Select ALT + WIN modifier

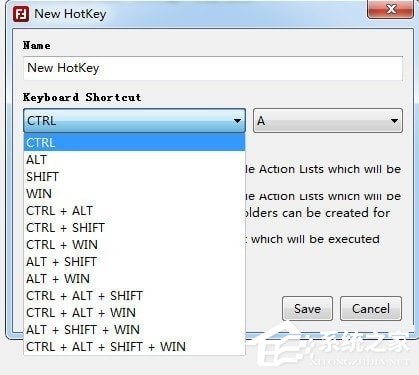134,279
